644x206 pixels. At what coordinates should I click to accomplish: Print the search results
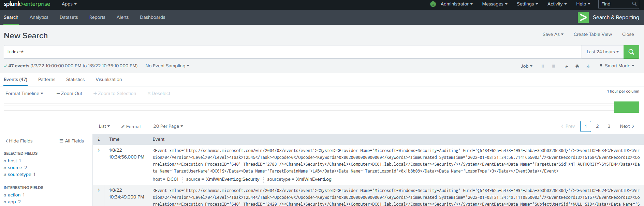click(577, 66)
